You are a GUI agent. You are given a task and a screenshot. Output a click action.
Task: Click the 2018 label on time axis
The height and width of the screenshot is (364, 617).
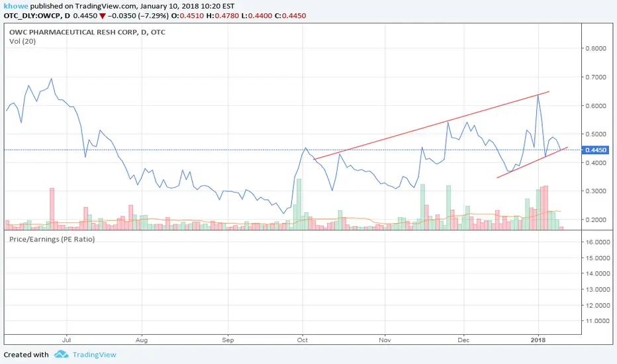pyautogui.click(x=538, y=340)
